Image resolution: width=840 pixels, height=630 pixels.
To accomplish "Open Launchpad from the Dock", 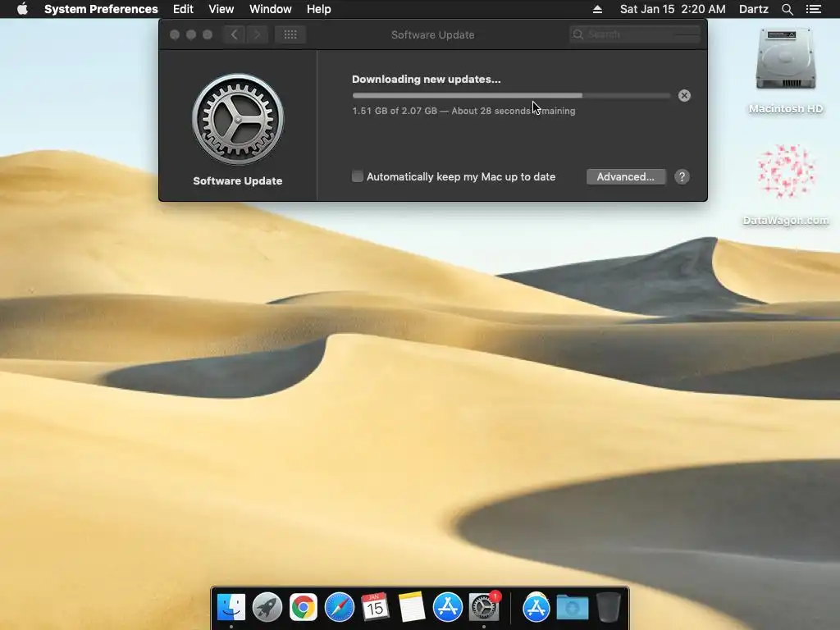I will (267, 607).
